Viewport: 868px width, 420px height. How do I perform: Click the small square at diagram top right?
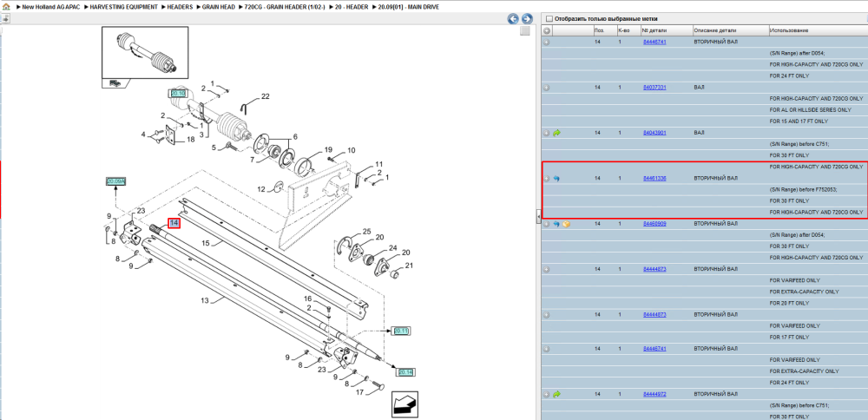coord(525,31)
